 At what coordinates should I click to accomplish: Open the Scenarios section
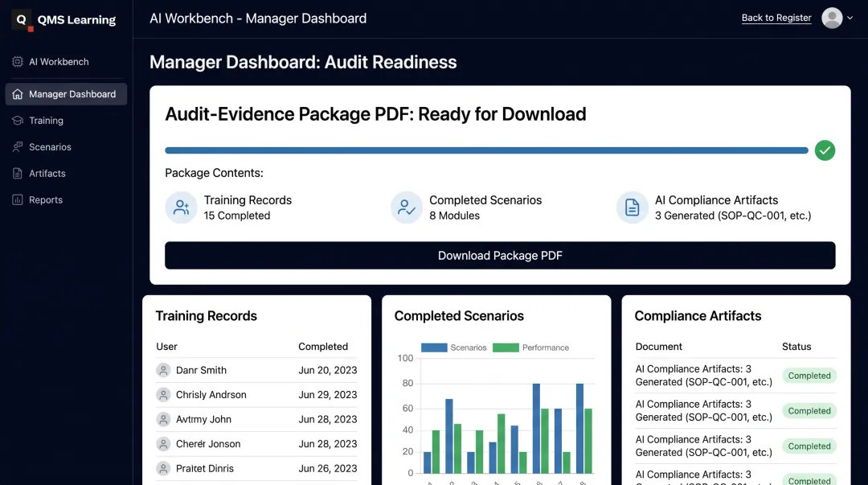click(x=66, y=147)
